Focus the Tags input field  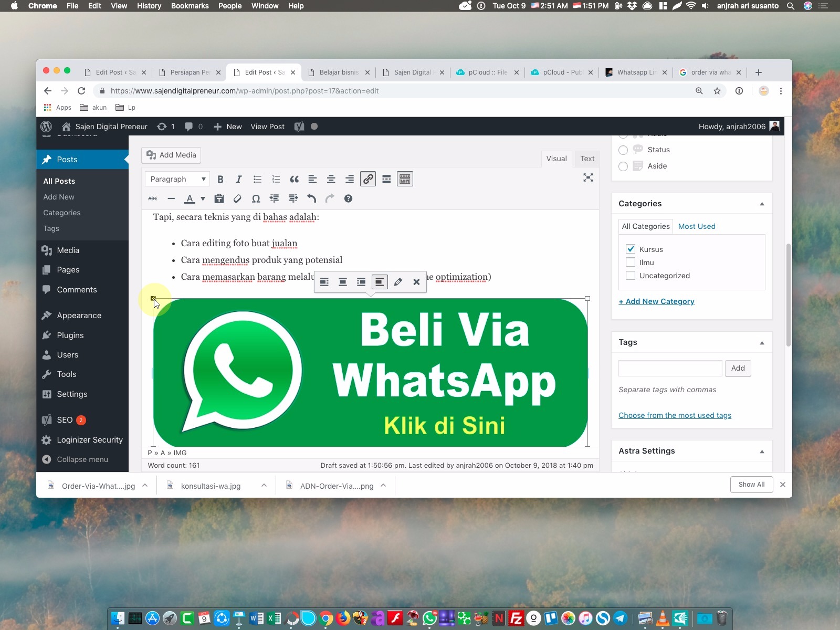point(670,368)
